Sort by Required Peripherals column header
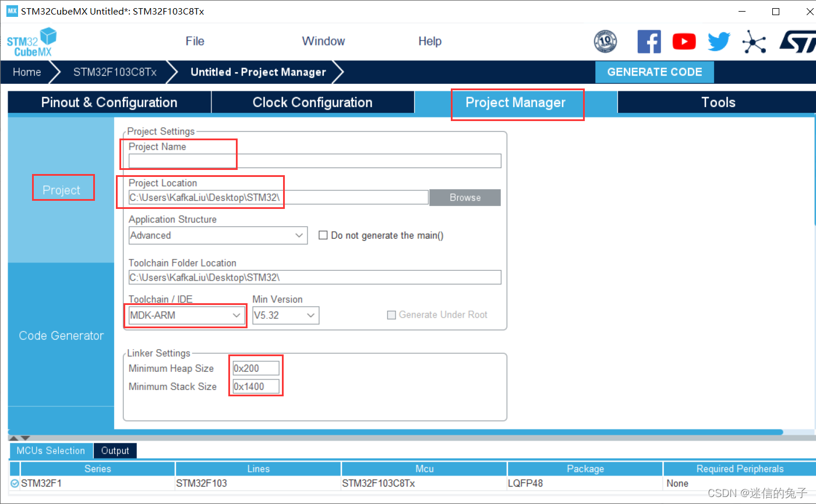Screen dimensions: 816x504 coord(740,468)
